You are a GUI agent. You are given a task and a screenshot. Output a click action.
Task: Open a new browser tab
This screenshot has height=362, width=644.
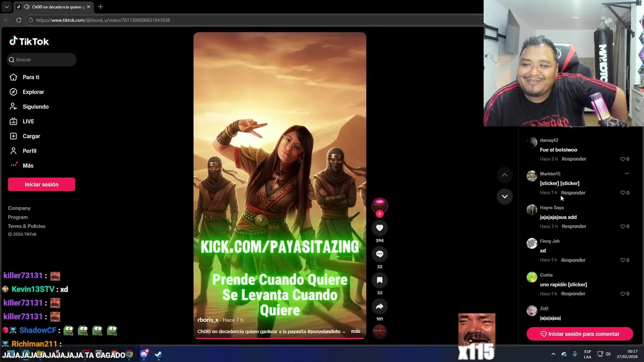(100, 7)
